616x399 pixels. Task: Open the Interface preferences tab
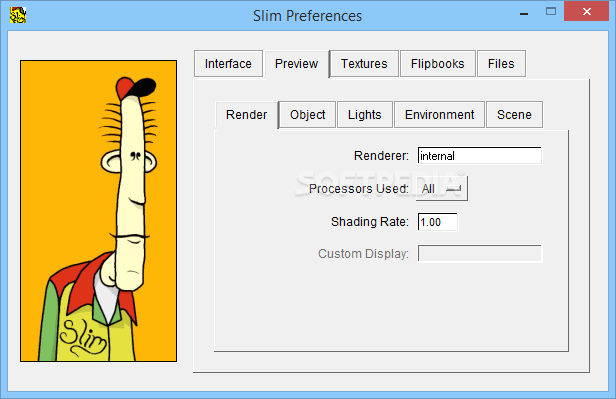228,64
